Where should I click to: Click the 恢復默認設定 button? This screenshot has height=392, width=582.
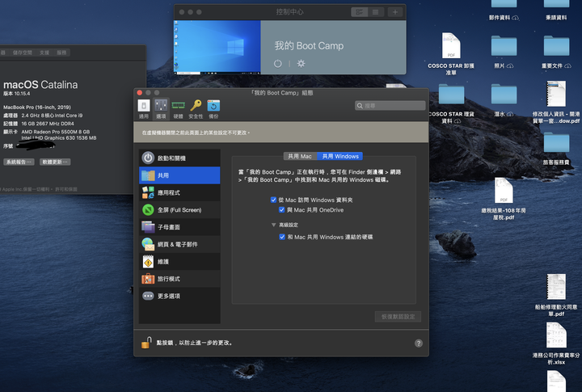(x=398, y=317)
